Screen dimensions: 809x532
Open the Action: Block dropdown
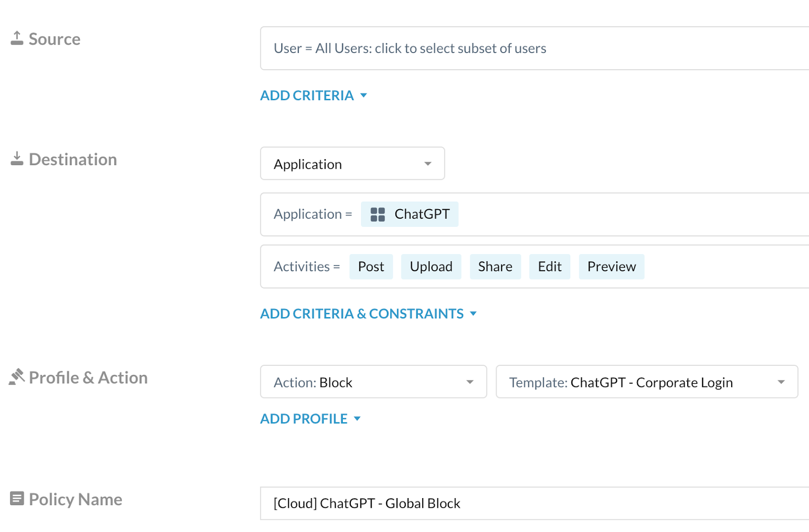pos(374,382)
